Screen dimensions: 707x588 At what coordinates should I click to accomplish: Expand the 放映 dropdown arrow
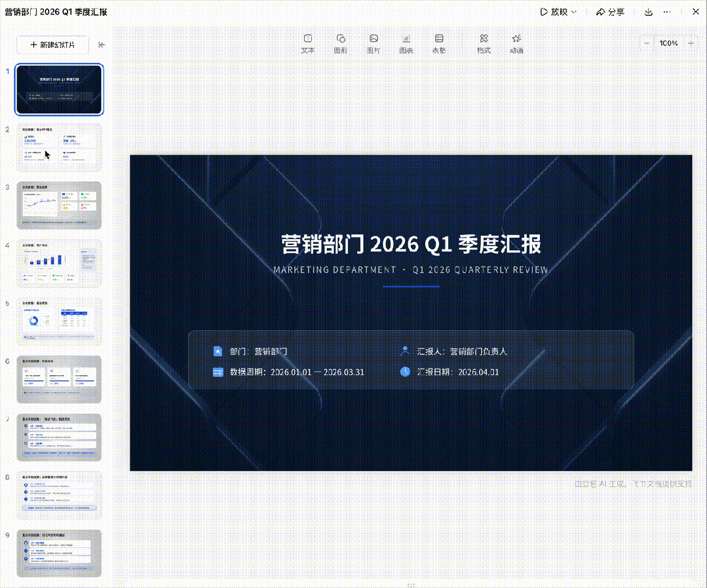(x=575, y=12)
